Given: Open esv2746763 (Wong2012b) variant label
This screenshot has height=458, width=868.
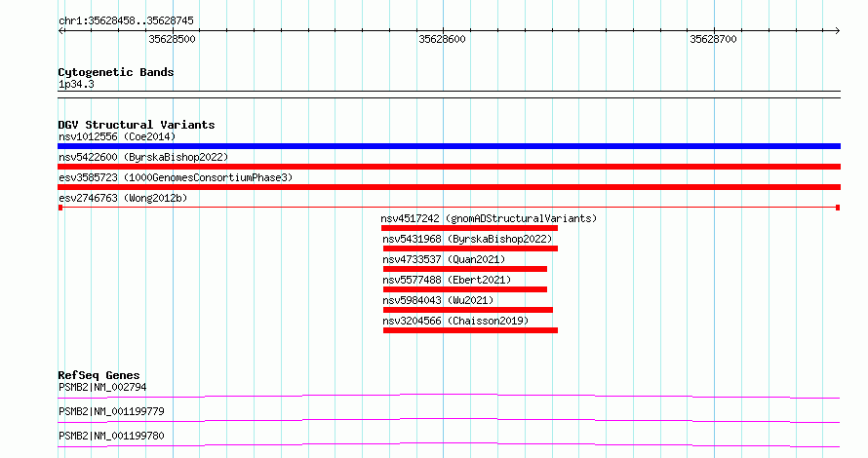Looking at the screenshot, I should click(x=123, y=198).
